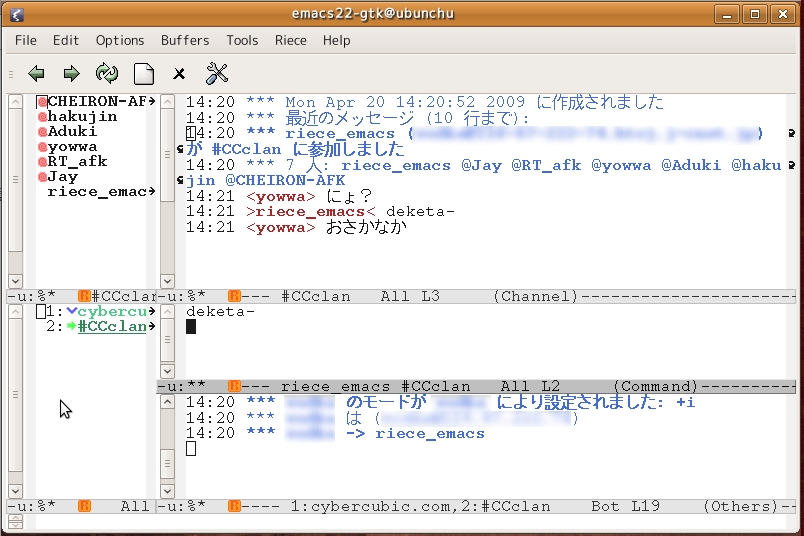Click the down arrow of channel buffer scrollbar
Viewport: 804px width, 536px height.
[x=167, y=281]
